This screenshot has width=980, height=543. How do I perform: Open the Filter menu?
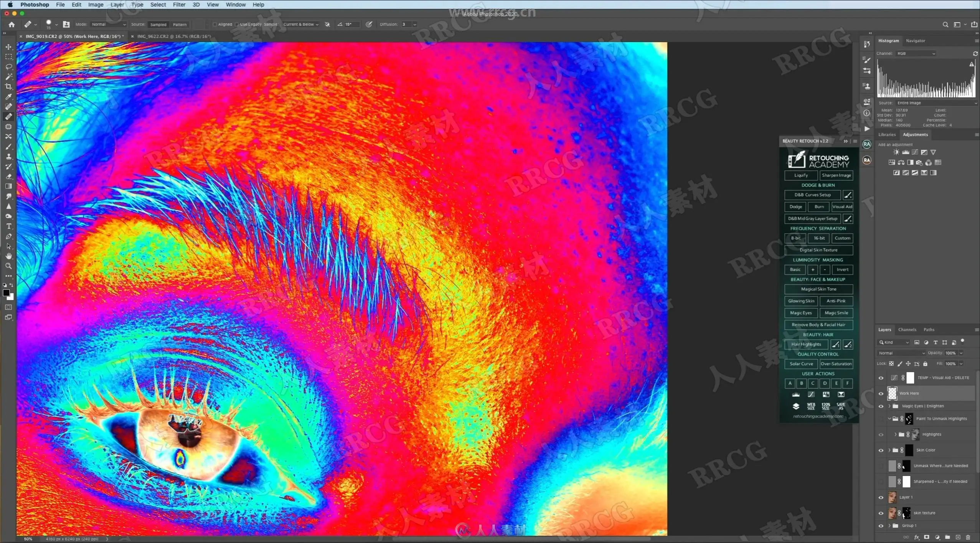tap(179, 5)
